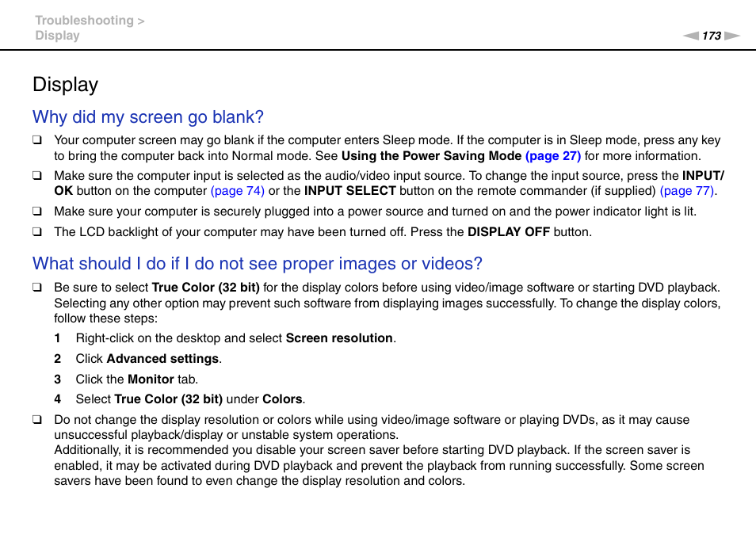Image resolution: width=756 pixels, height=534 pixels.
Task: Click the Display breadcrumb in header
Action: (x=57, y=36)
